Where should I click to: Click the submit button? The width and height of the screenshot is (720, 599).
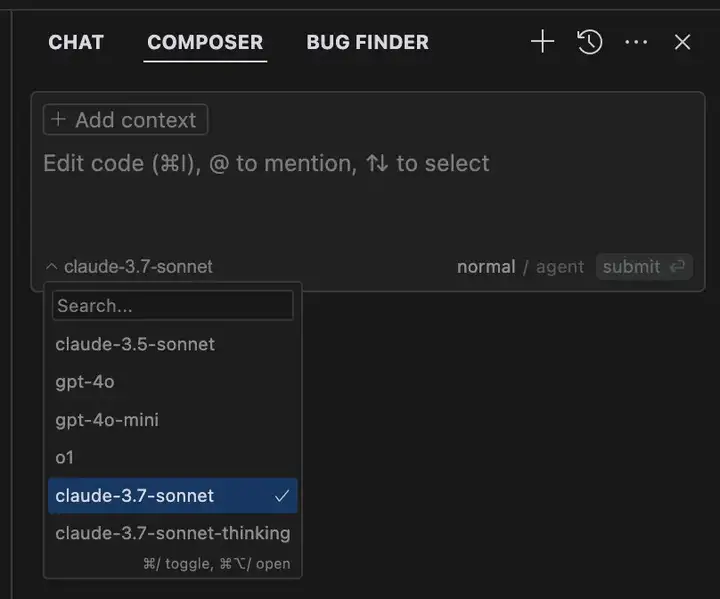tap(644, 266)
